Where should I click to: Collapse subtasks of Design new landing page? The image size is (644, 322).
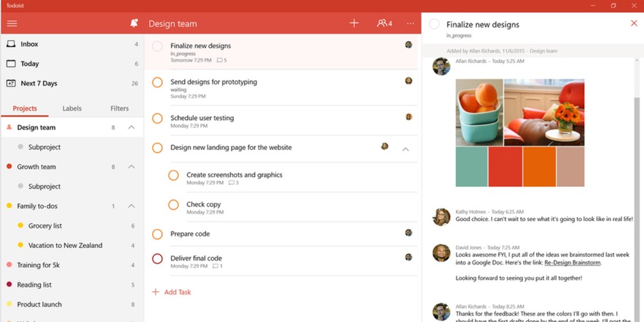pos(405,149)
